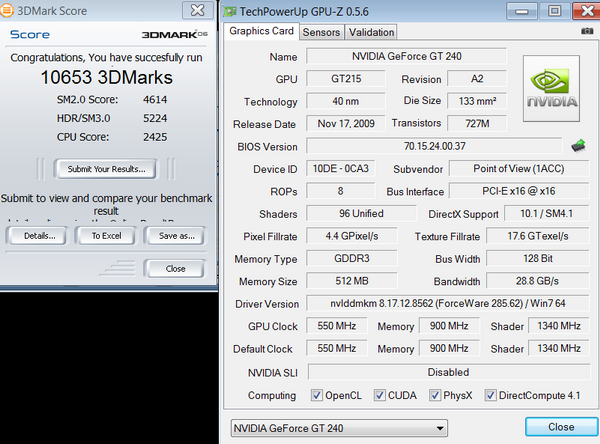Click the GPU Clock row Shader 1340 MHz field
This screenshot has height=444, width=600.
pos(559,326)
